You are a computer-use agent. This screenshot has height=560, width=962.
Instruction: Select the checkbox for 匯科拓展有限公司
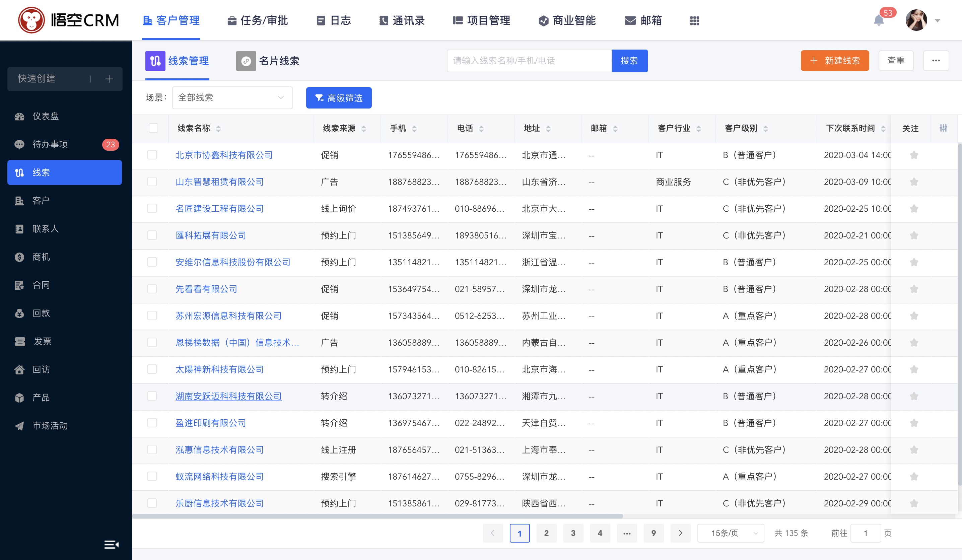[152, 235]
